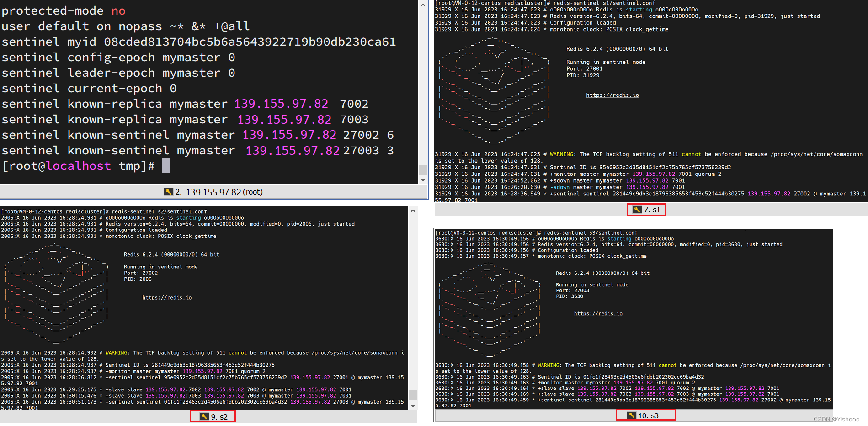The image size is (868, 426).
Task: Click the "protected-mode no" line
Action: tap(64, 11)
